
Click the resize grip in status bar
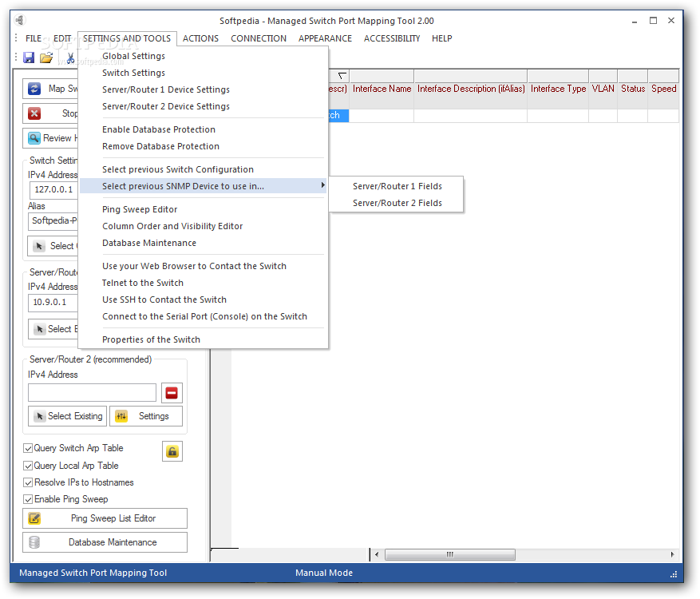[x=674, y=574]
